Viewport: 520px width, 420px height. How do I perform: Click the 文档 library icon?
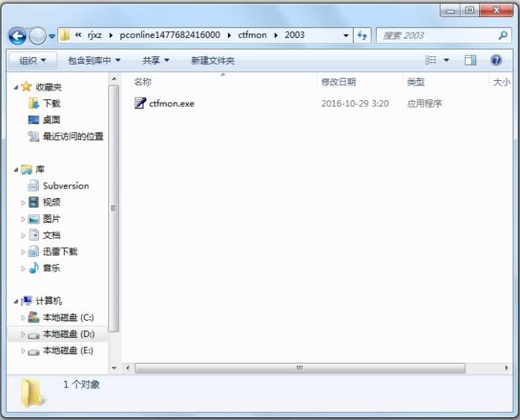pos(33,234)
